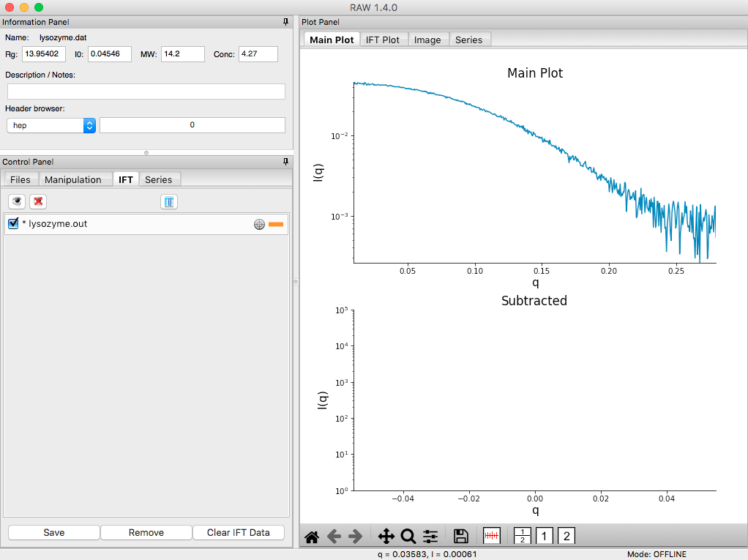The height and width of the screenshot is (560, 748).
Task: Click the target locator icon for lysozyme.out
Action: click(259, 224)
